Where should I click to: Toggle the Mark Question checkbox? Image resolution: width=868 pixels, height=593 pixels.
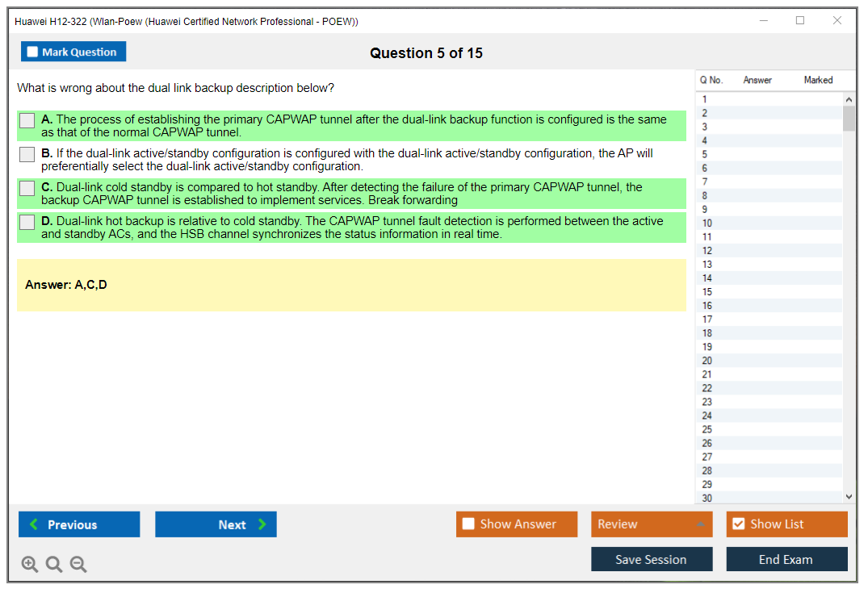click(32, 52)
